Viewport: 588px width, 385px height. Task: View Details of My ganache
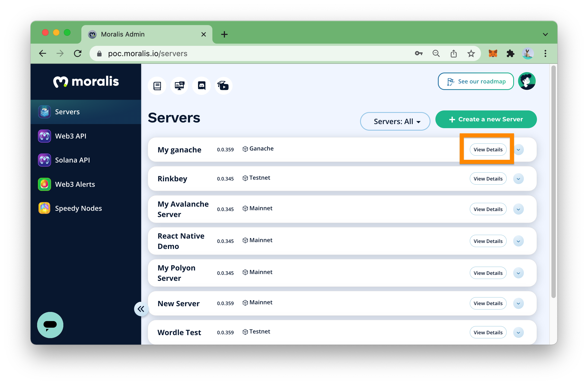pos(488,150)
